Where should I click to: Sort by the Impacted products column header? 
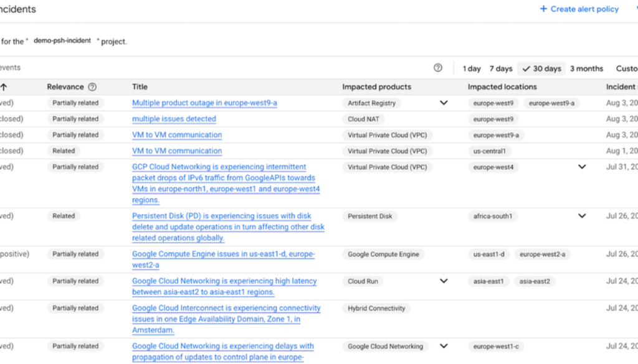click(376, 87)
